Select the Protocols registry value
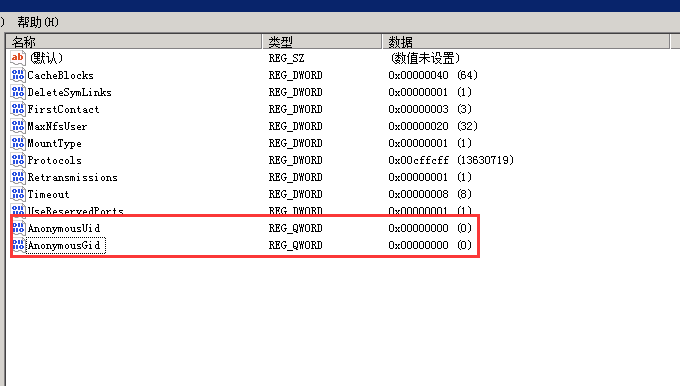Image resolution: width=680 pixels, height=386 pixels. click(54, 160)
